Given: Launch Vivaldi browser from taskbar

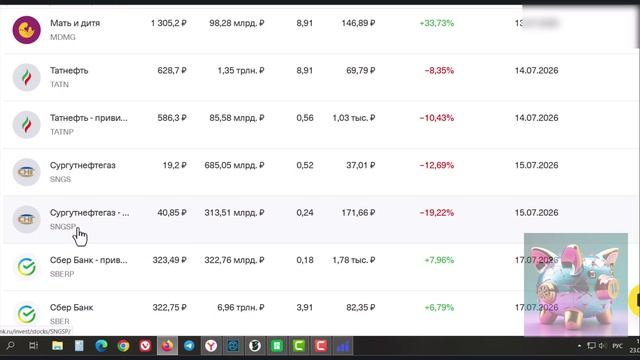Looking at the screenshot, I should [145, 346].
